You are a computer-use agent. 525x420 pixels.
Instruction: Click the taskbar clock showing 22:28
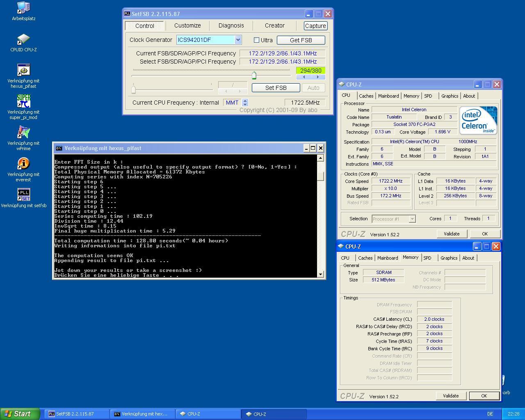click(x=513, y=414)
